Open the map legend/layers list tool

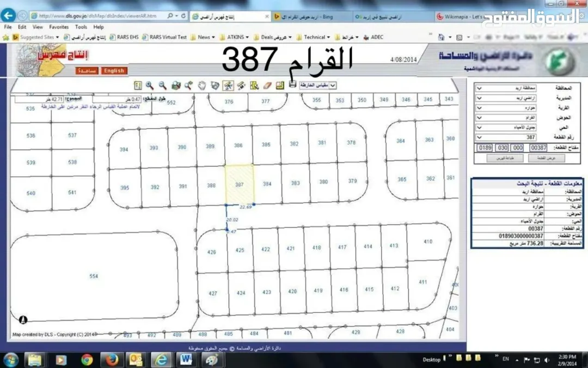tap(138, 86)
